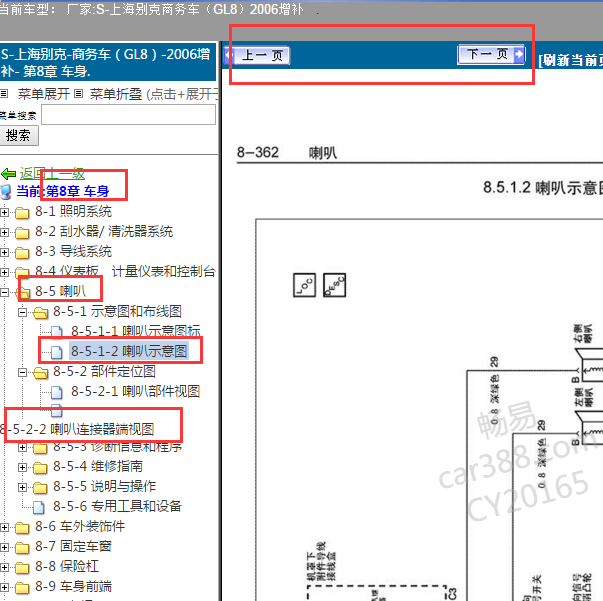Click open folder icon of 8-5-2 部件定位图
Screen dimensions: 603x601
tap(40, 373)
